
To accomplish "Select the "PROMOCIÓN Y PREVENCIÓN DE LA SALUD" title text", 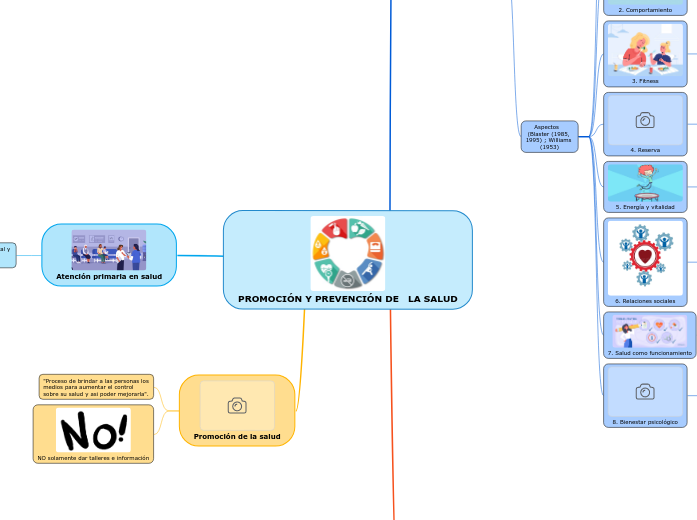I will point(347,299).
